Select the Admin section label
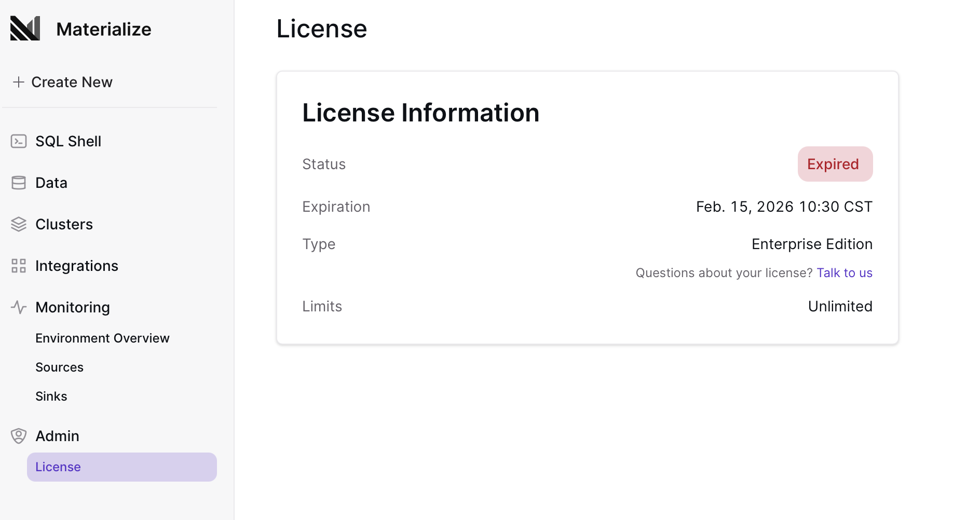The width and height of the screenshot is (980, 520). [57, 436]
